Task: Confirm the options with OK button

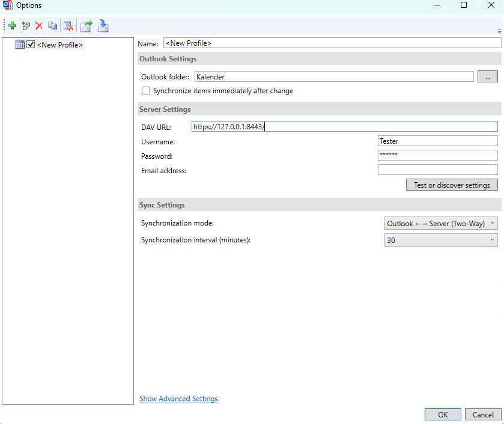Action: (x=443, y=414)
